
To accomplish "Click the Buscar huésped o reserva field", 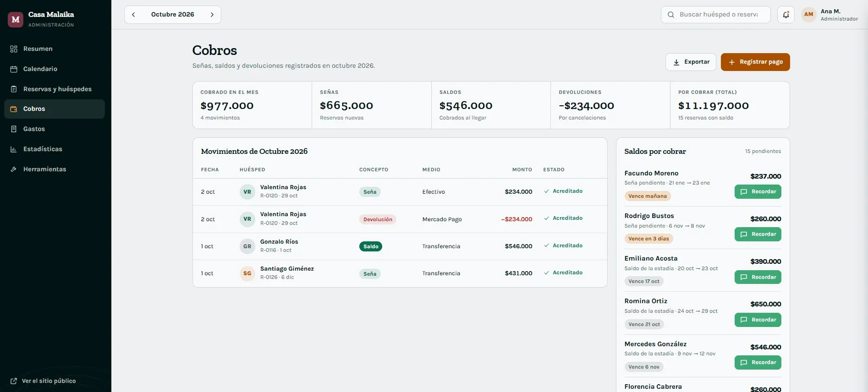I will (716, 15).
